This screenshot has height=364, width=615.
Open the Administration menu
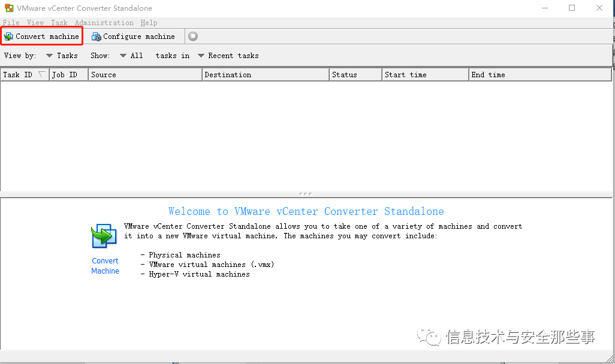(104, 23)
